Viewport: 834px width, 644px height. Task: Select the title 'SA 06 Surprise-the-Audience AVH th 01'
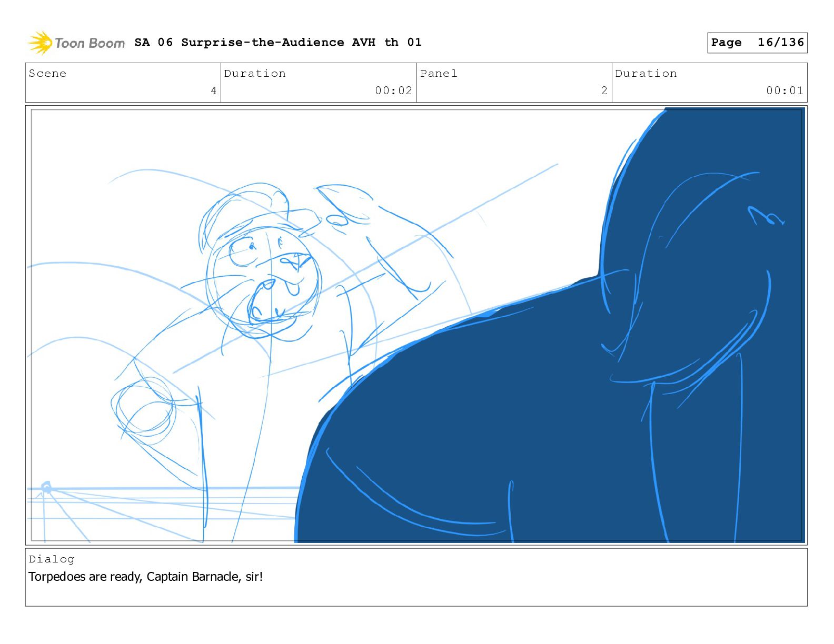278,42
